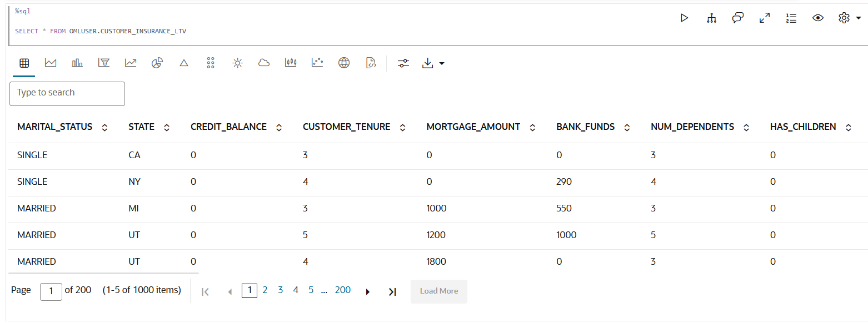868x323 pixels.
Task: Select the table view icon
Action: [24, 63]
